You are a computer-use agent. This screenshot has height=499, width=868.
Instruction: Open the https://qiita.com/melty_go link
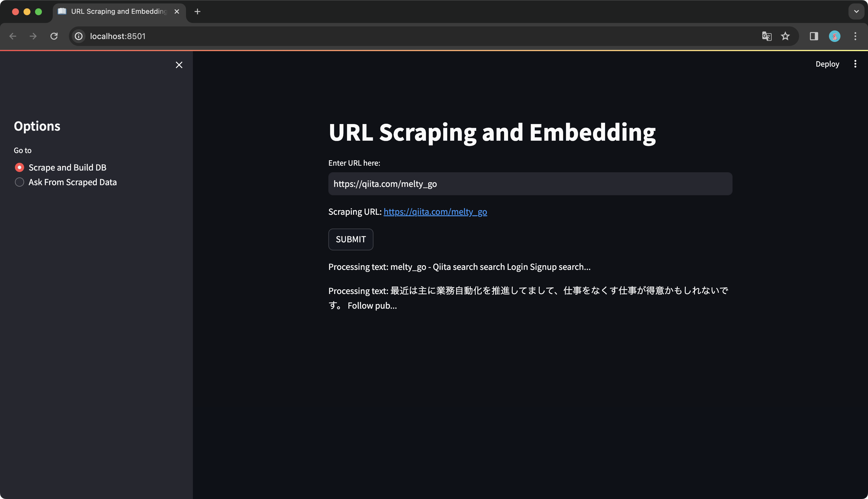point(435,212)
